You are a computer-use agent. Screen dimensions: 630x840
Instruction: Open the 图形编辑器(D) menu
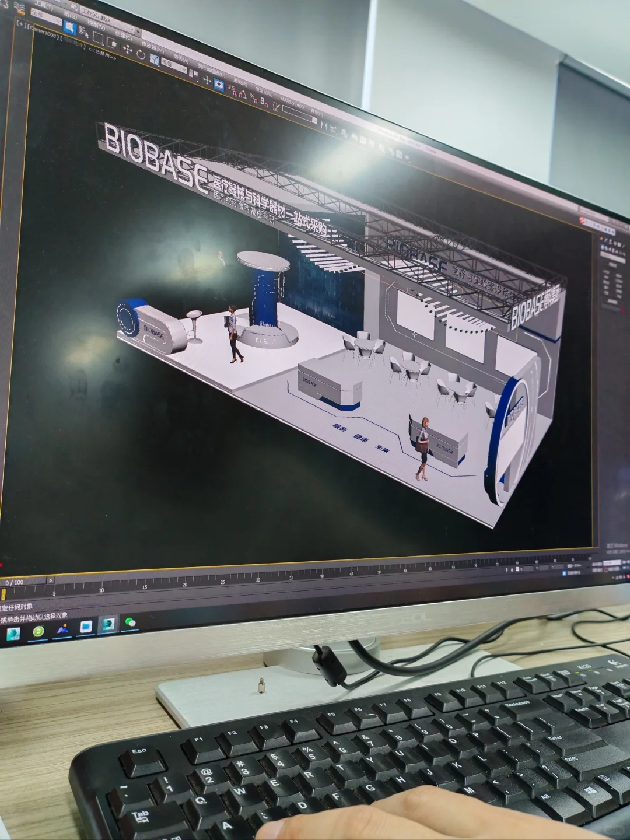pos(211,70)
